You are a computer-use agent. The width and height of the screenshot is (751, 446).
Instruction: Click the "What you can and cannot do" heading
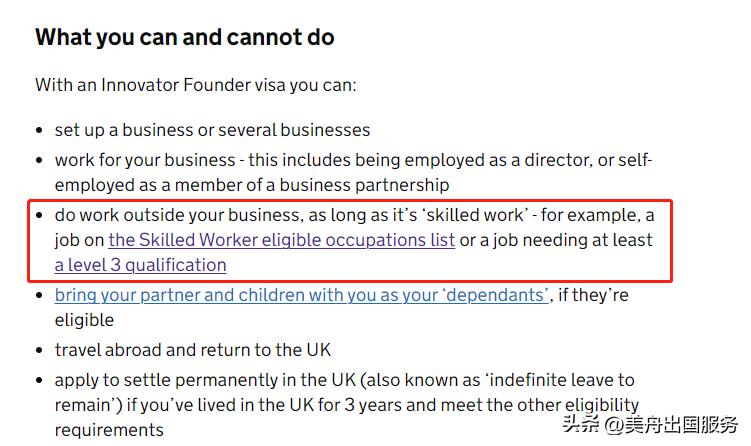pyautogui.click(x=185, y=38)
